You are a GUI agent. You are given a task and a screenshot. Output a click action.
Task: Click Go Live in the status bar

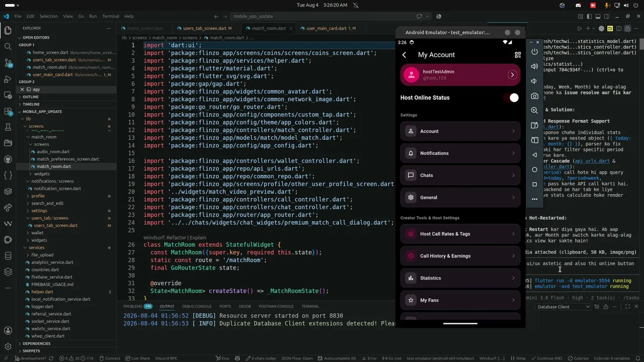point(392,358)
